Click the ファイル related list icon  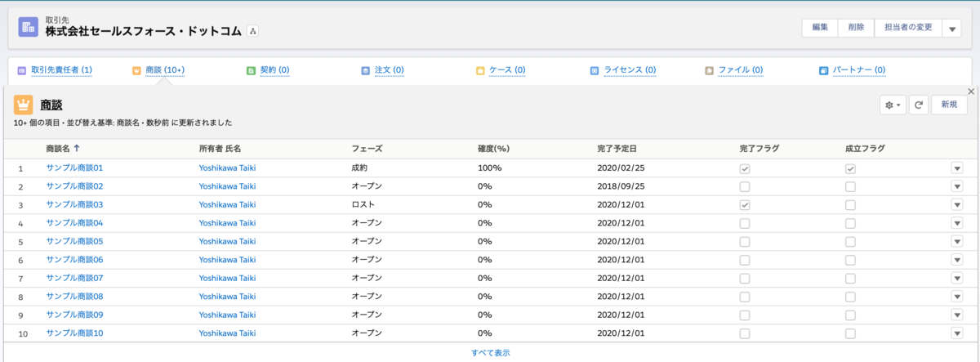[709, 70]
